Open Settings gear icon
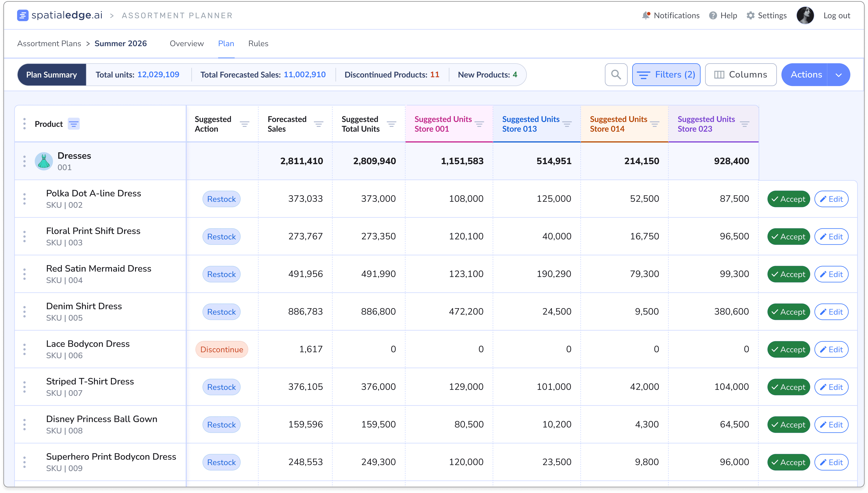 (750, 16)
